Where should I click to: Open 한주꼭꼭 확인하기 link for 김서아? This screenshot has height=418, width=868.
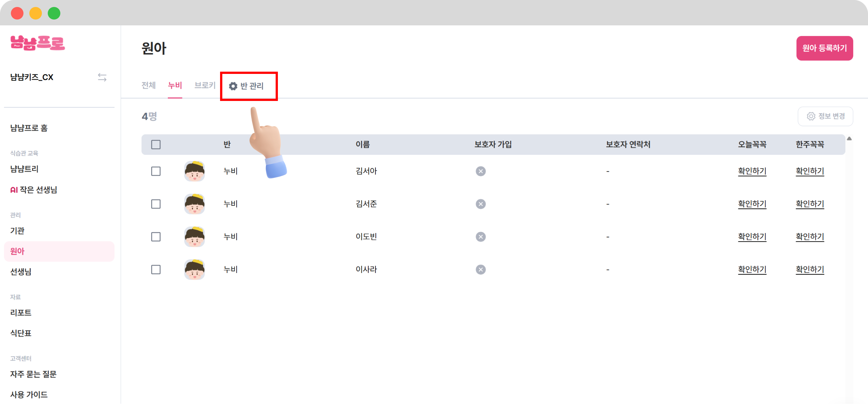[x=809, y=171]
